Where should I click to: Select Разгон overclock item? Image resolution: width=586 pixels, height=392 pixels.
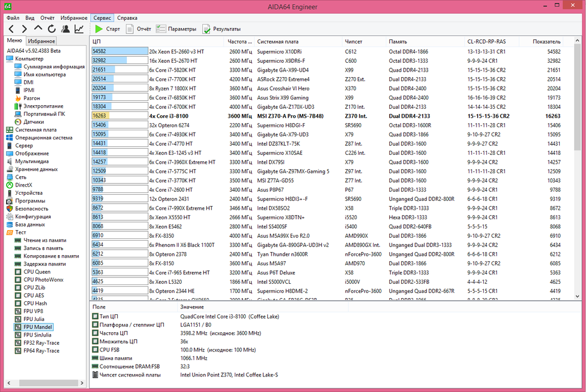click(x=32, y=98)
